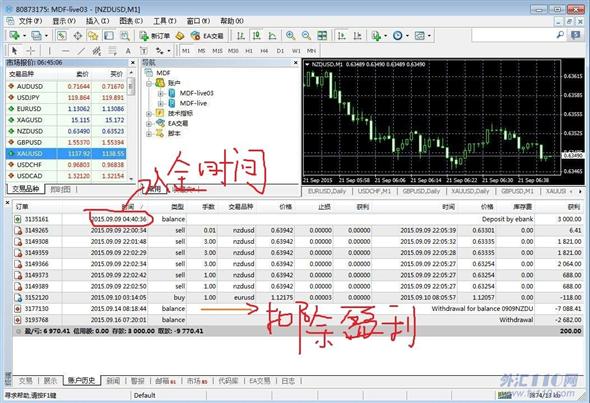This screenshot has width=590, height=403.
Task: Expand the EA交易 node in Navigator
Action: [149, 123]
